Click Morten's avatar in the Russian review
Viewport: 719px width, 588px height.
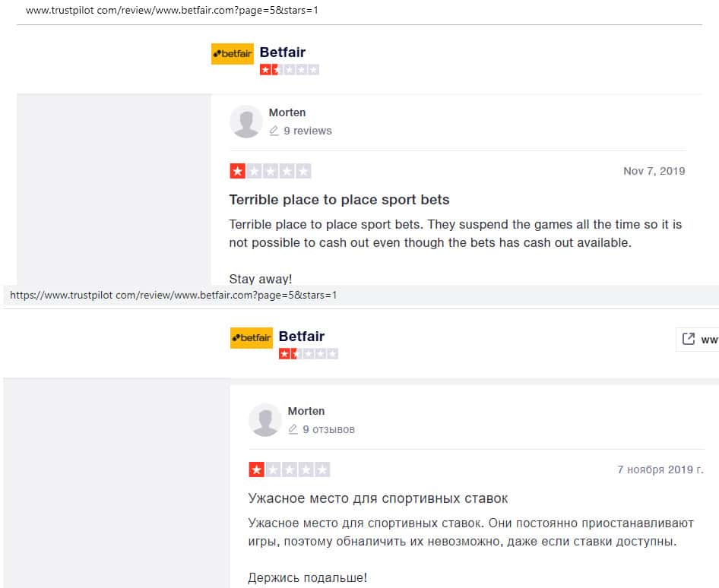265,420
